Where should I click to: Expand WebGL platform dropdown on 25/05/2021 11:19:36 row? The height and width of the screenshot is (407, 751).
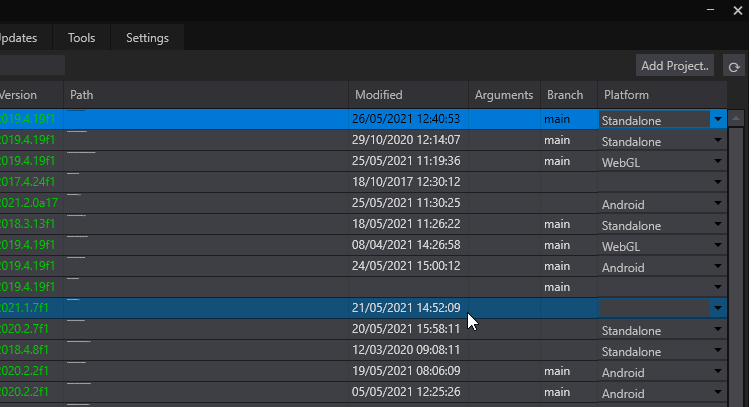pos(717,161)
